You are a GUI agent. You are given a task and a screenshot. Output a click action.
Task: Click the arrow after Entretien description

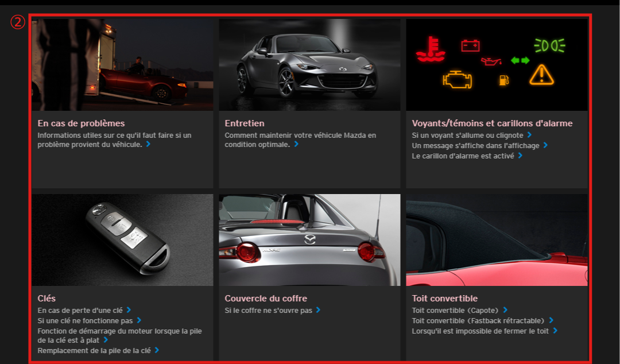(x=296, y=145)
